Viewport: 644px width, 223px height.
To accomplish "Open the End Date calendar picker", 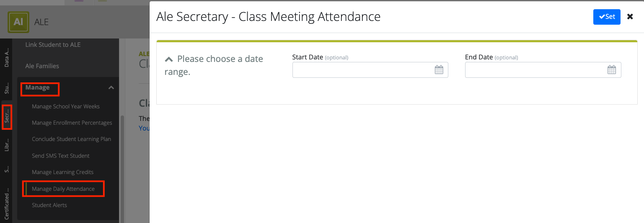I will click(611, 70).
